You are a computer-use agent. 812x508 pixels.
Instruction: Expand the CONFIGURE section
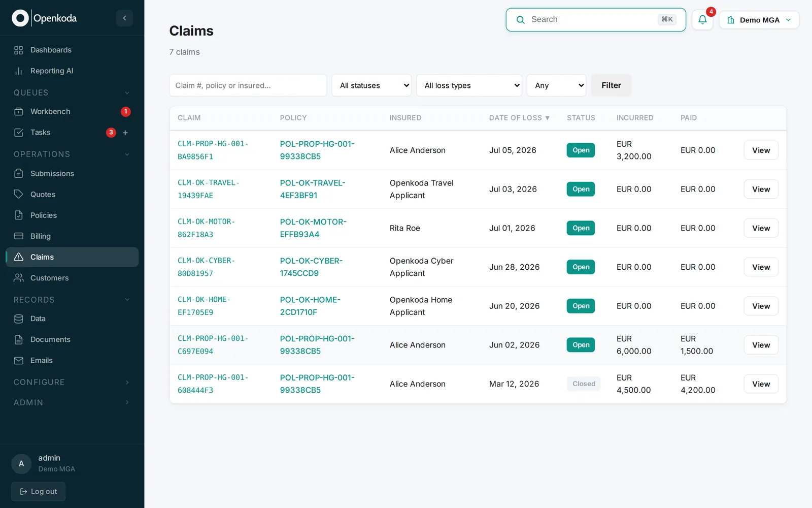pyautogui.click(x=127, y=383)
